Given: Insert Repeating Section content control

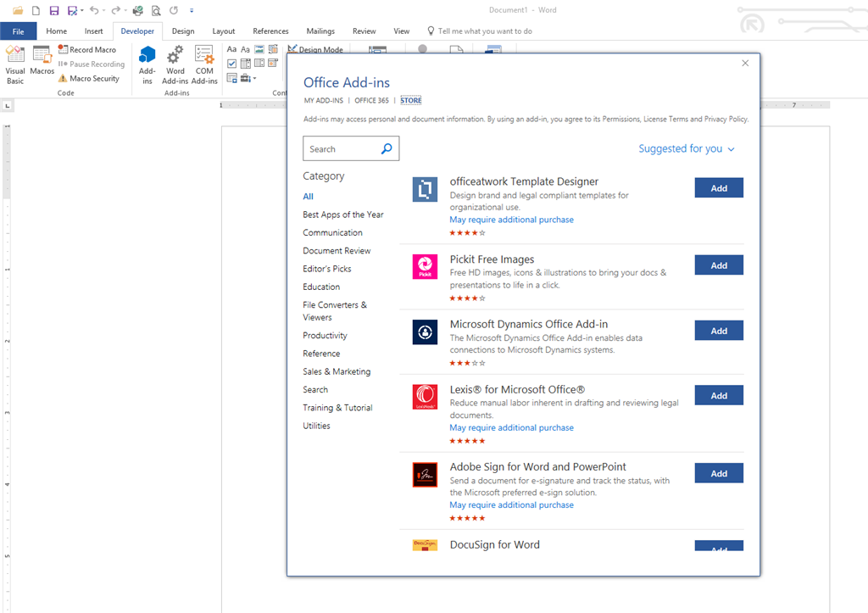Looking at the screenshot, I should pyautogui.click(x=232, y=77).
